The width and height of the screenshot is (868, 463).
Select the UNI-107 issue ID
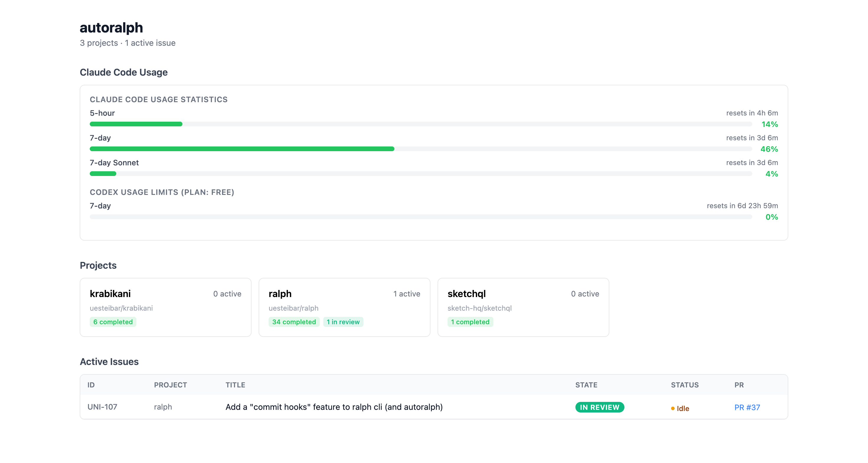(102, 407)
